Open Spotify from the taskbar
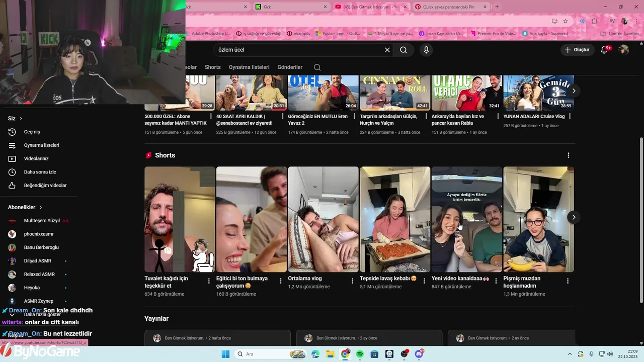 click(x=360, y=354)
